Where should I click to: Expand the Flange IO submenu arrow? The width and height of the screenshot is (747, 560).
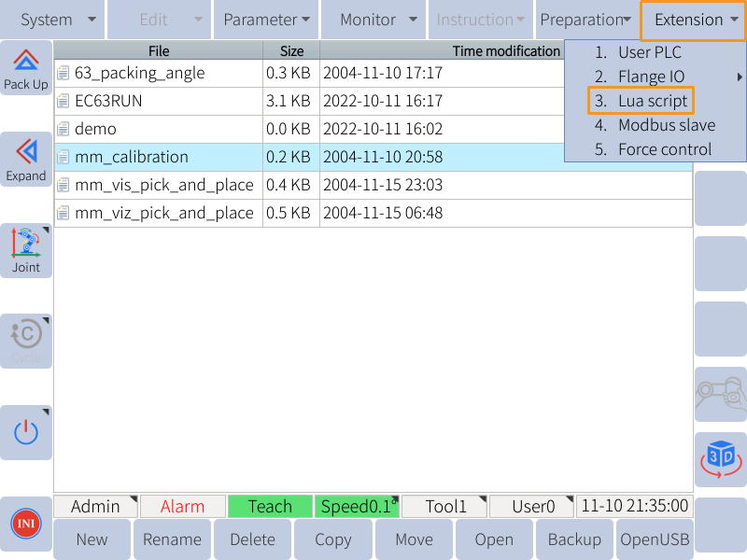[x=740, y=77]
